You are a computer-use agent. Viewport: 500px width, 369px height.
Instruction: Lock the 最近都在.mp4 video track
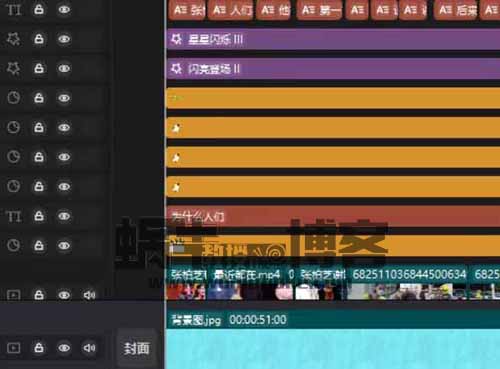39,295
